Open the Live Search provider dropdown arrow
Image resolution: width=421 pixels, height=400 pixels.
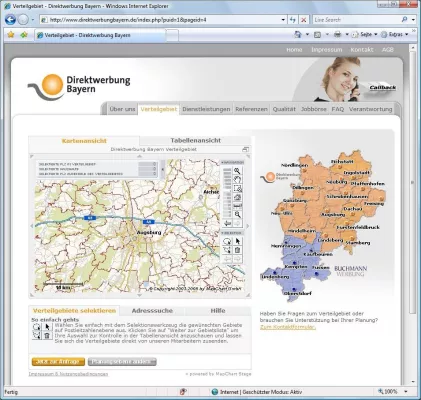(x=413, y=20)
